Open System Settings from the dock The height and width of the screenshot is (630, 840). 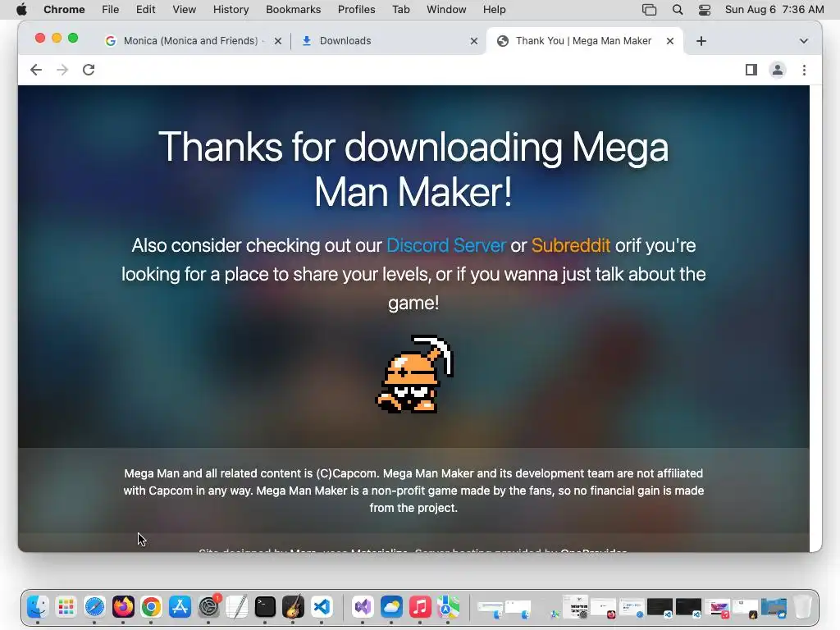(208, 607)
